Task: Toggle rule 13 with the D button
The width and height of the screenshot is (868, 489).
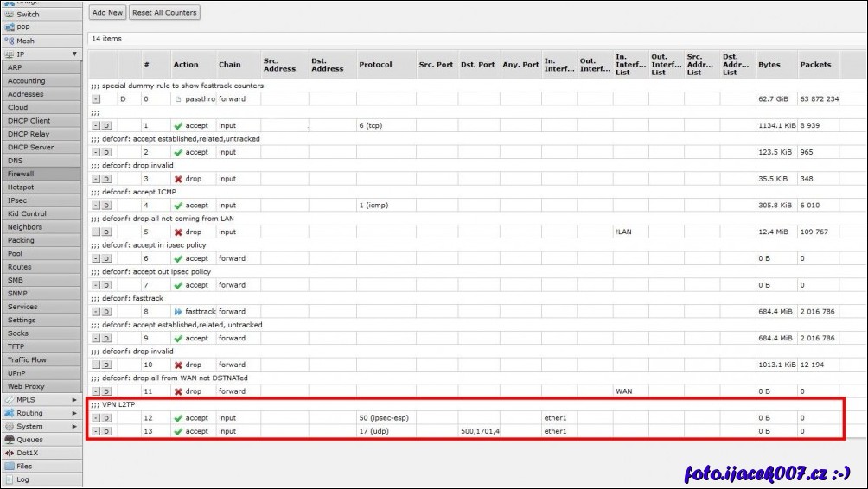Action: [106, 431]
